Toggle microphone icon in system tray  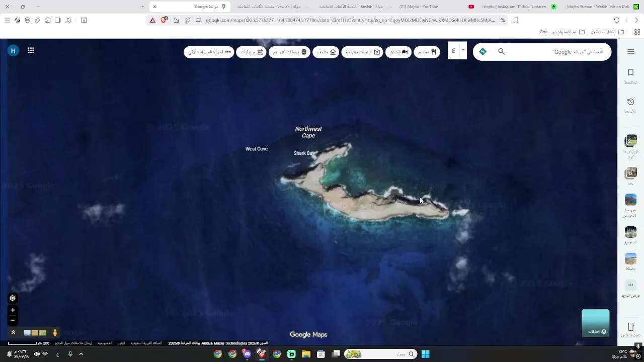coord(70,354)
